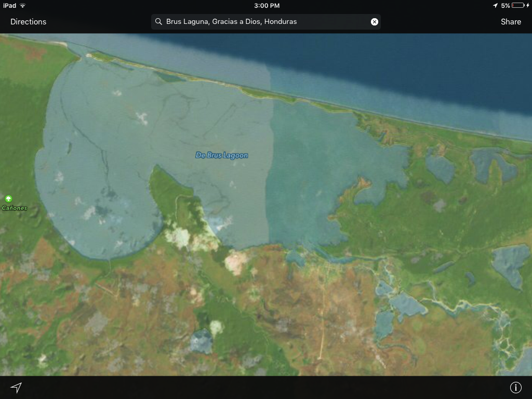Tap the battery icon in status bar
Image resolution: width=532 pixels, height=399 pixels.
[x=517, y=5]
